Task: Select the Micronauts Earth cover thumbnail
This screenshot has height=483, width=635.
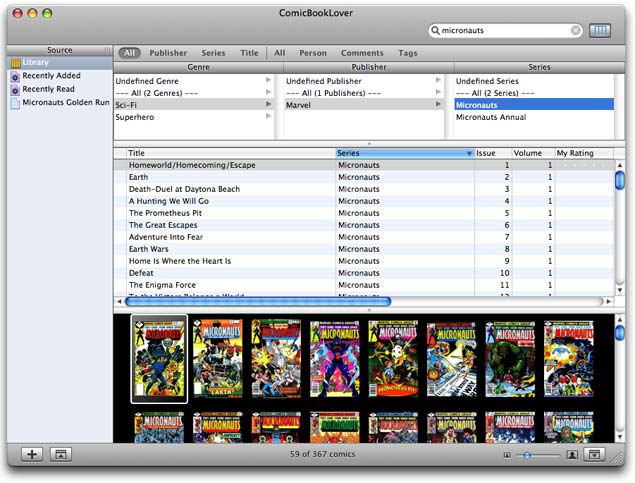Action: (217, 358)
